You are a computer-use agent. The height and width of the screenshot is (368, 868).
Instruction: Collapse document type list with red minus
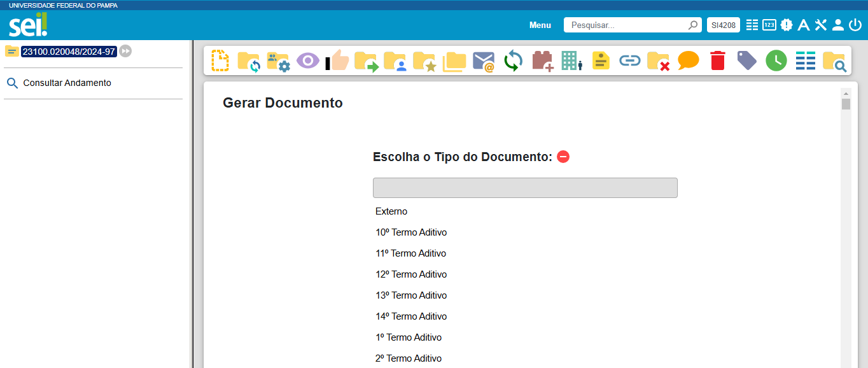click(563, 157)
